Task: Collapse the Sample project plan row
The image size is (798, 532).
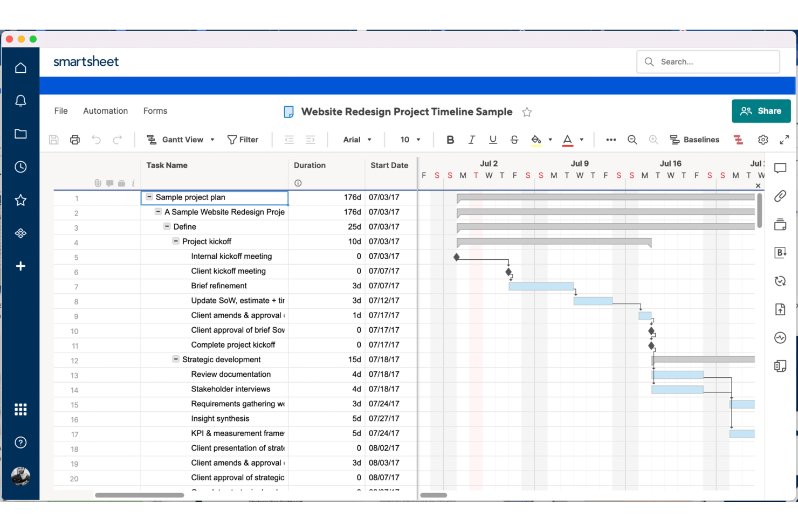Action: (x=149, y=197)
